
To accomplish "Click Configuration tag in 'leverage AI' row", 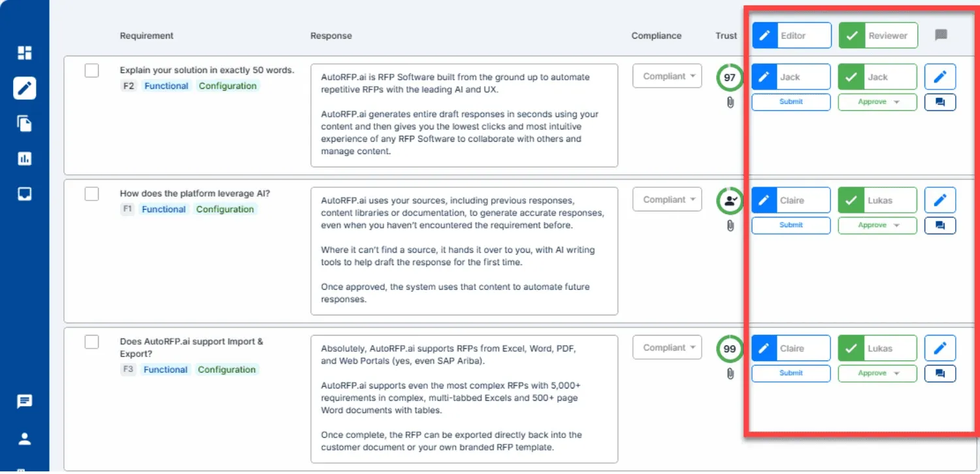I will (225, 210).
